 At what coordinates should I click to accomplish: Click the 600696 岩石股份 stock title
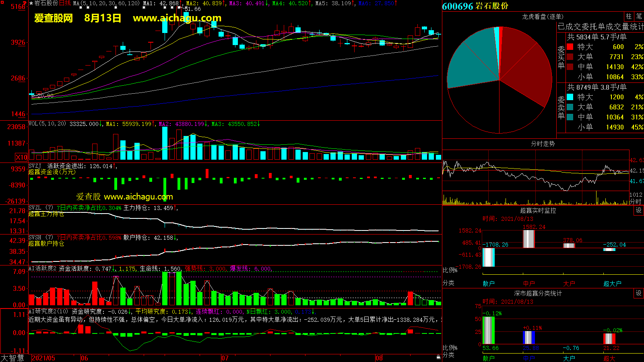(475, 6)
